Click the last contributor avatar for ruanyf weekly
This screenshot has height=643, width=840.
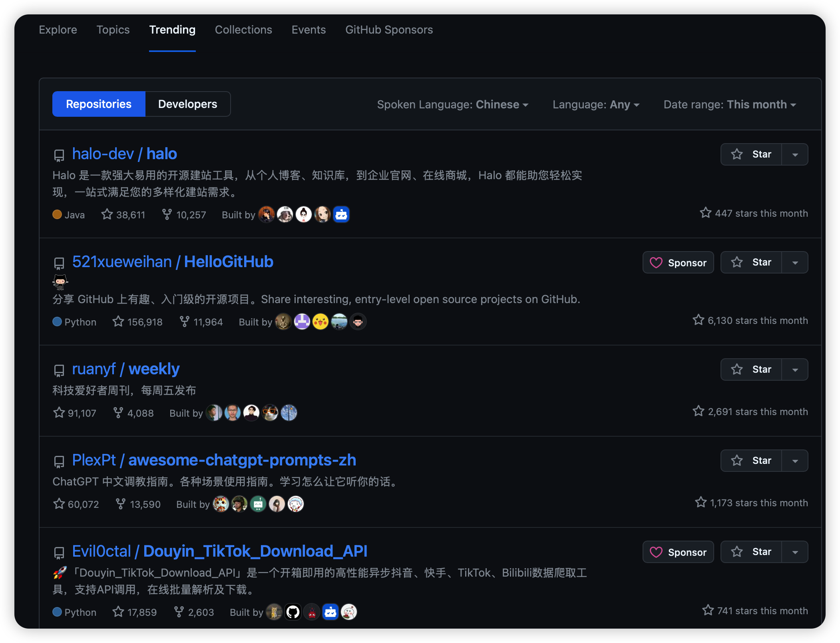point(289,413)
